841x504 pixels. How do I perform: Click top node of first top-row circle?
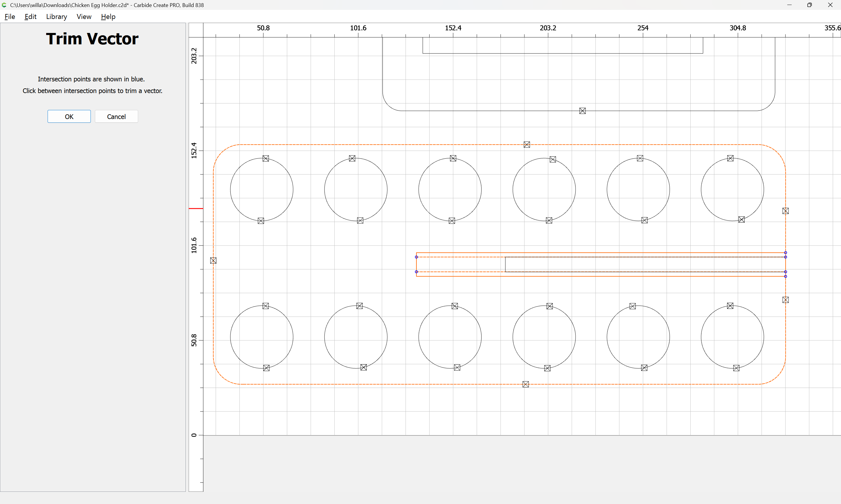(265, 159)
